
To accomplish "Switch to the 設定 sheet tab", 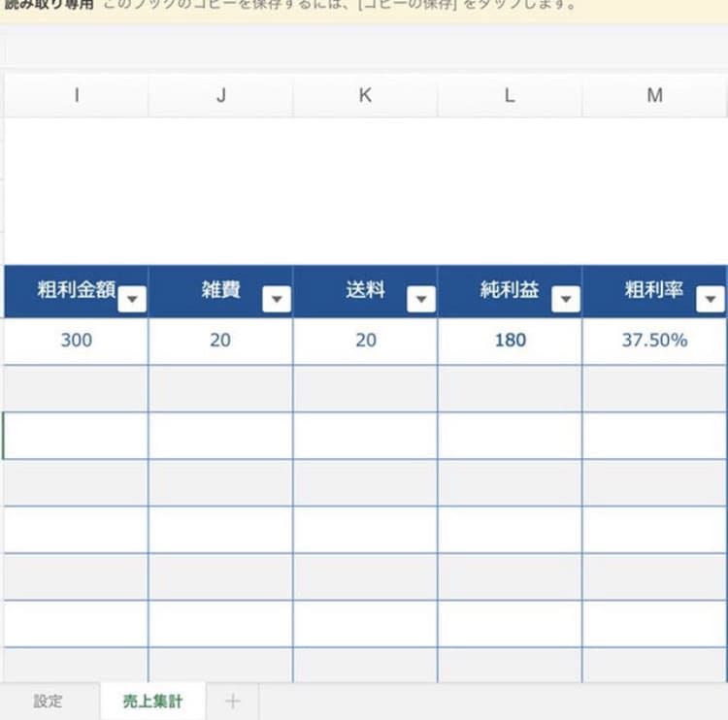I will (49, 701).
